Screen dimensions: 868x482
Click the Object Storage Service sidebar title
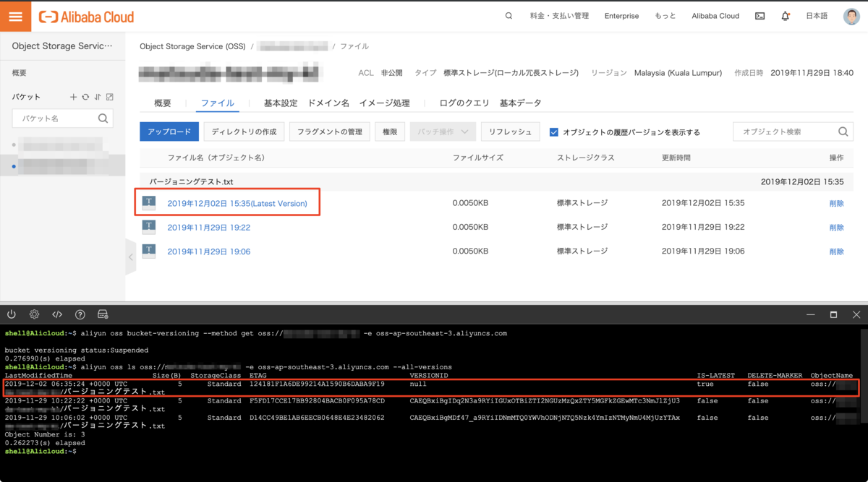tap(62, 46)
